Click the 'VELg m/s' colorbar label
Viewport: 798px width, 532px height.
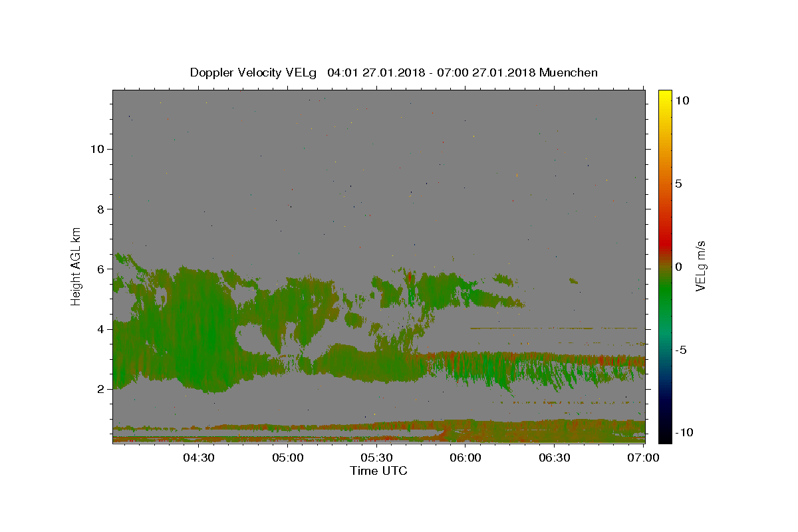tap(700, 266)
